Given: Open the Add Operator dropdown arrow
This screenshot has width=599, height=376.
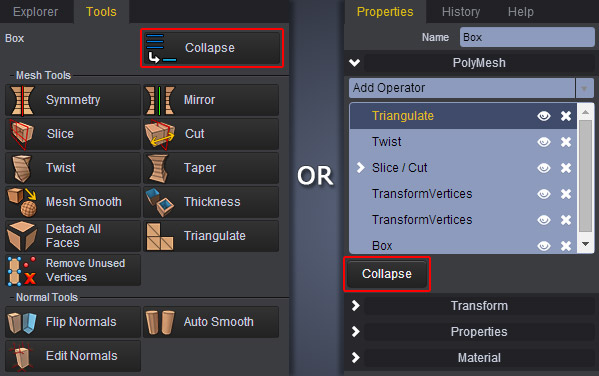Looking at the screenshot, I should (584, 88).
